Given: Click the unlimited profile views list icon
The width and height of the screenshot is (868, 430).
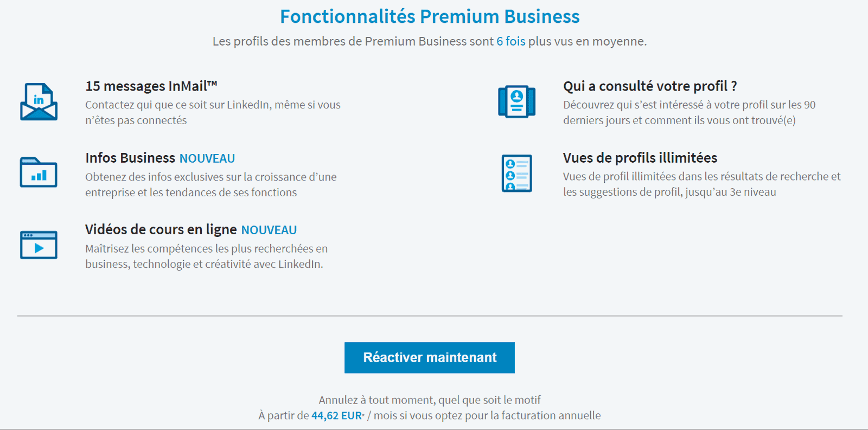Looking at the screenshot, I should (516, 173).
